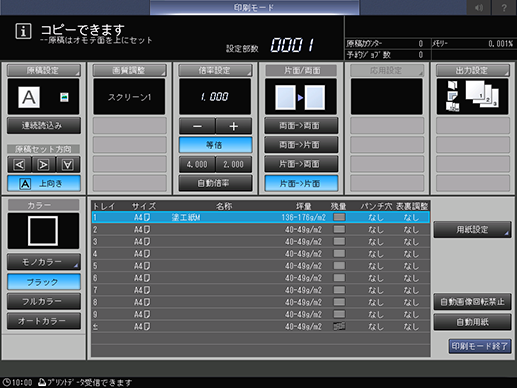Click 自動用紙 auto paper button

tap(472, 322)
